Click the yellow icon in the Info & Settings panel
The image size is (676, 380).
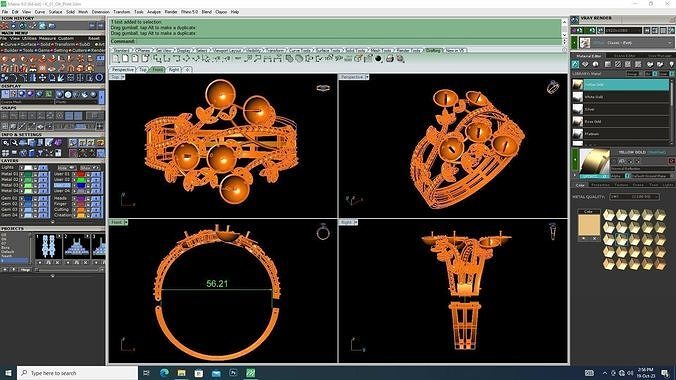(x=100, y=143)
